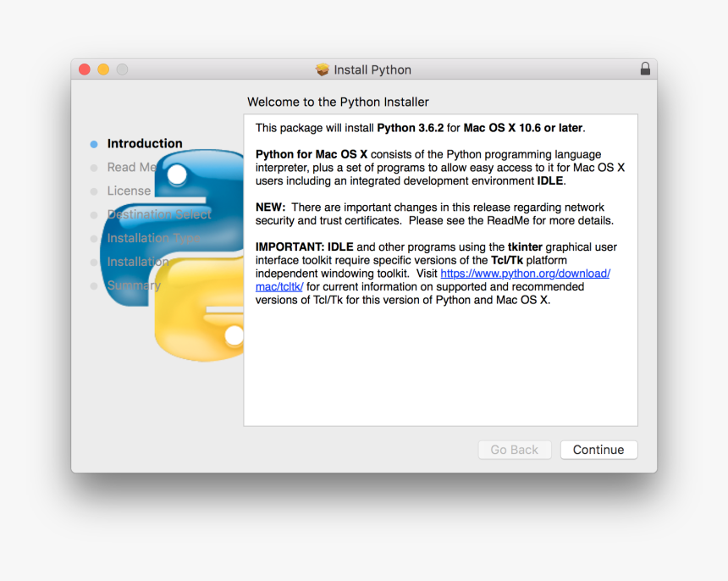Click the NEW: paragraph about trust certificates
Viewport: 728px width, 581px height.
click(434, 213)
